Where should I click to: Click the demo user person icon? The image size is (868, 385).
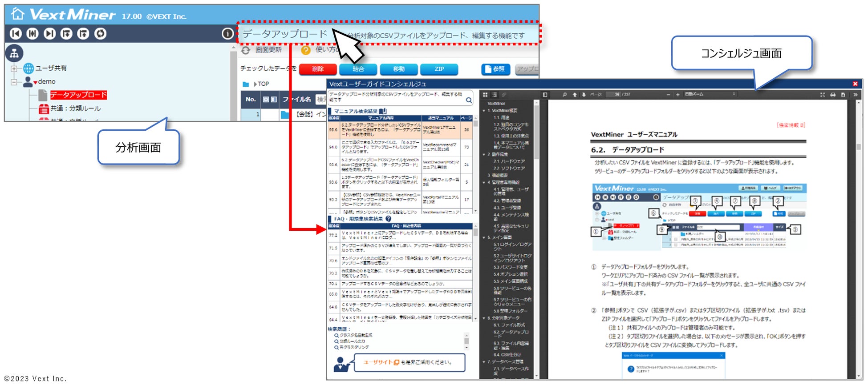(x=28, y=82)
